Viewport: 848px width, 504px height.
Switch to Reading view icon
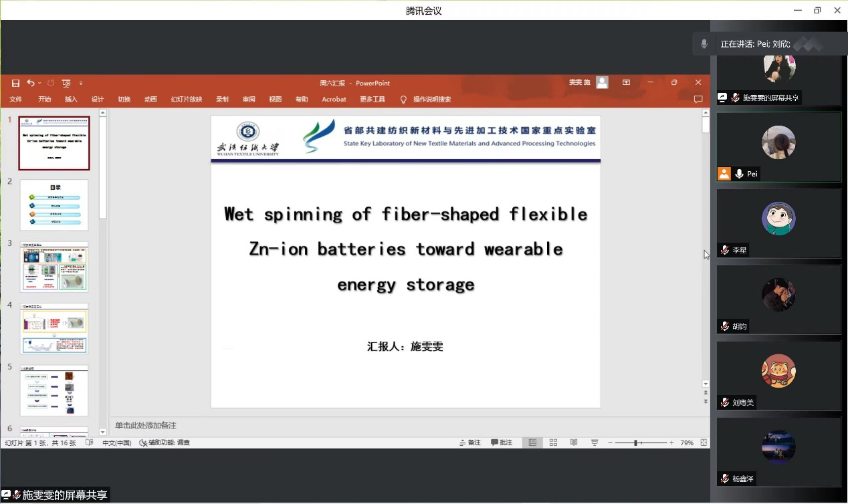(x=574, y=443)
